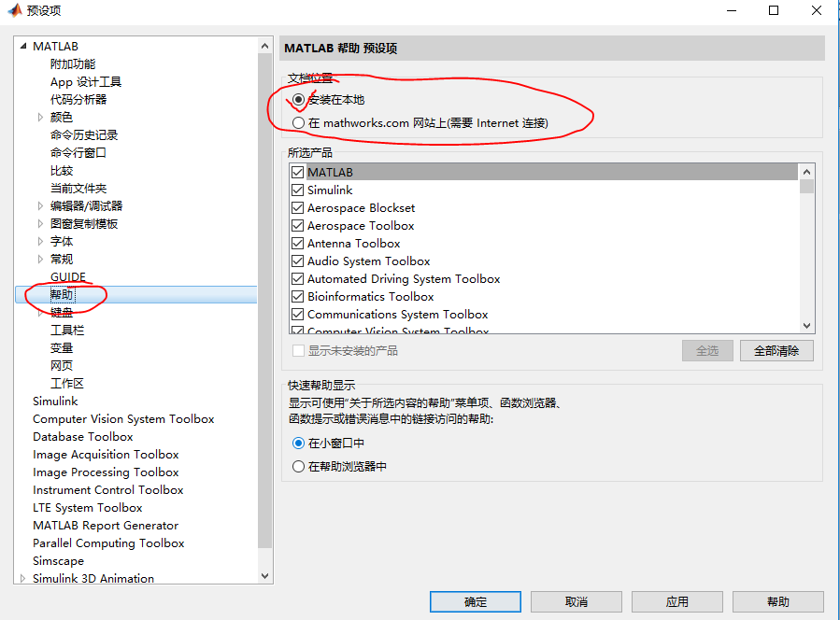Click the tree panel scroll-down arrow
Viewport: 840px width, 620px height.
point(264,576)
